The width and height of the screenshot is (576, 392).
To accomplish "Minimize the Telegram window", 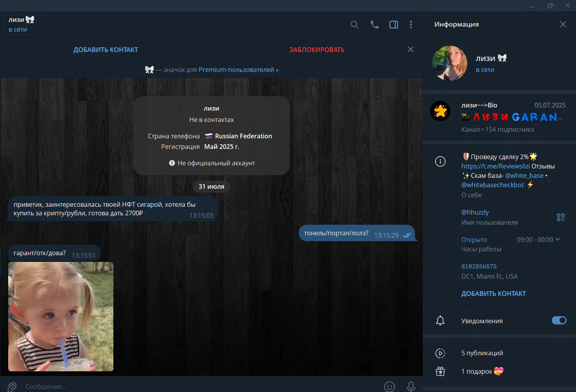I will tap(532, 6).
